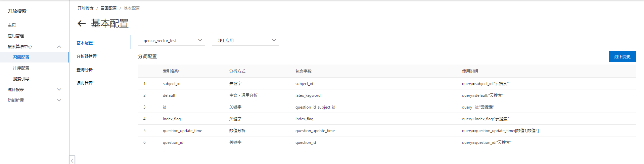Switch to 分析器管理 tab
Viewport: 644px width, 164px height.
pyautogui.click(x=87, y=56)
